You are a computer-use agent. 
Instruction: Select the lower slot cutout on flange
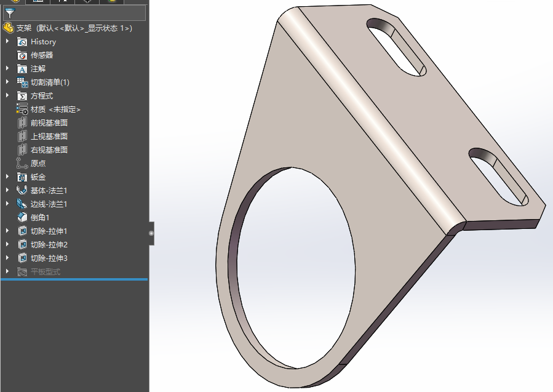[x=499, y=177]
